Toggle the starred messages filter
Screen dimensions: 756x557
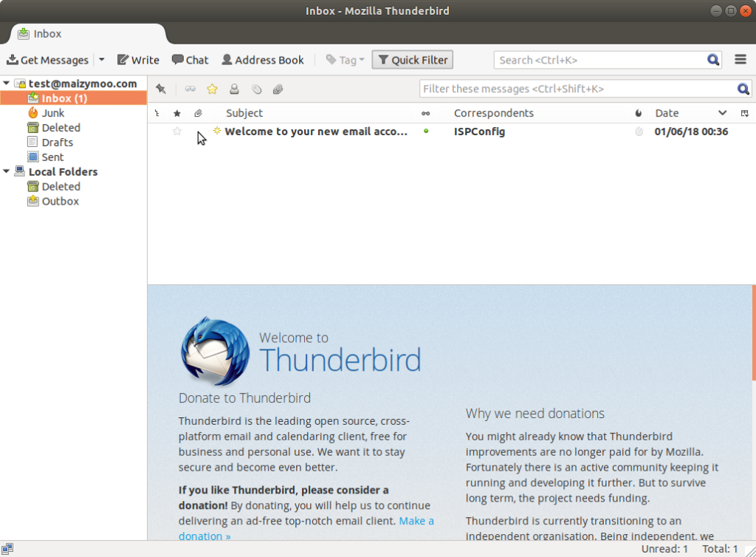[x=212, y=89]
